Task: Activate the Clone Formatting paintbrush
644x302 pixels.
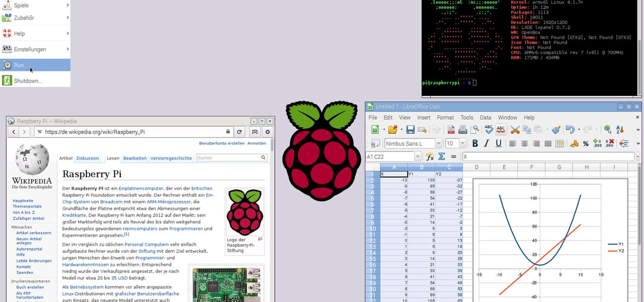Action: tap(556, 129)
